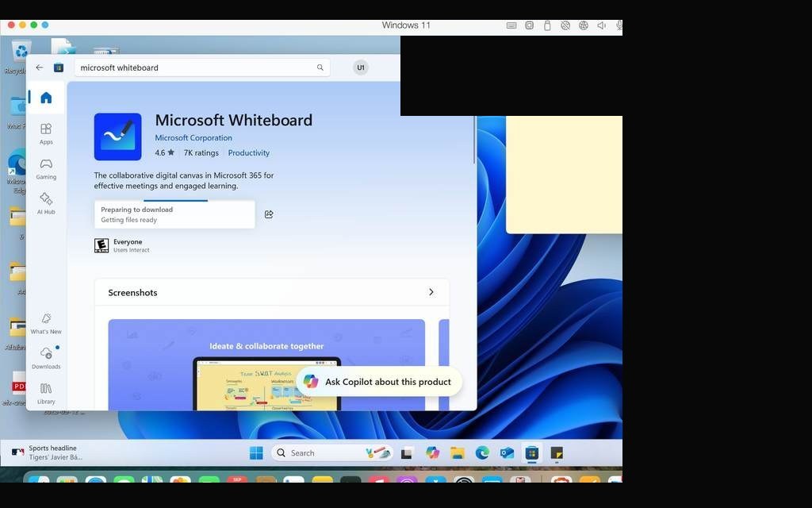Launch Copilot from the taskbar

click(432, 453)
